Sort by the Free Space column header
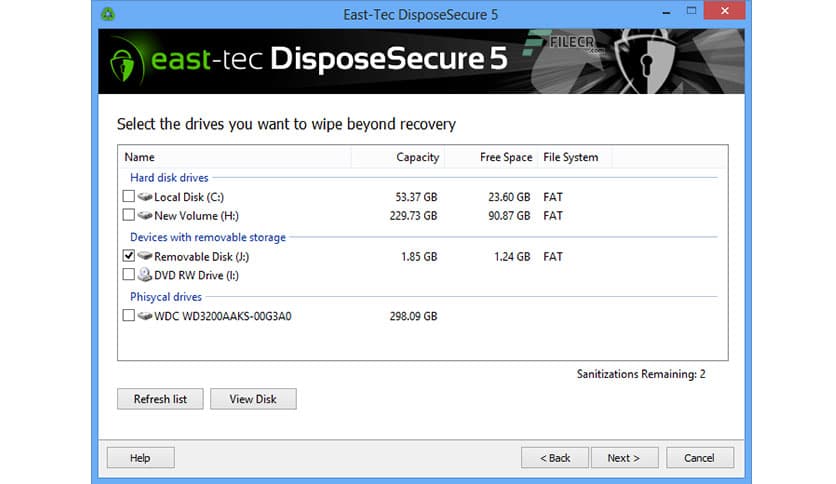This screenshot has width=836, height=484. pos(491,157)
